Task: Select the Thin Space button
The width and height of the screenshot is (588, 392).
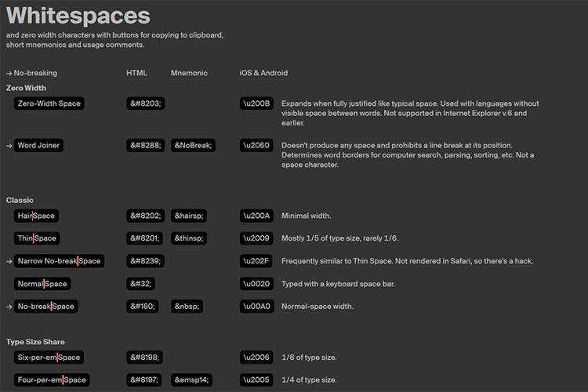Action: pos(37,238)
